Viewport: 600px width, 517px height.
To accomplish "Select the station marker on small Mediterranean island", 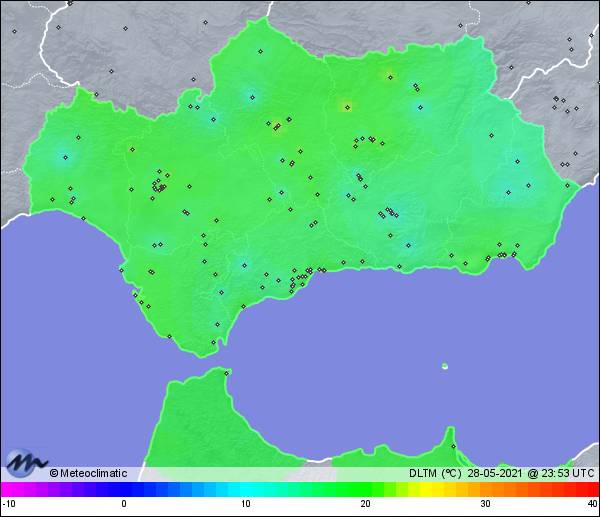I will click(445, 366).
